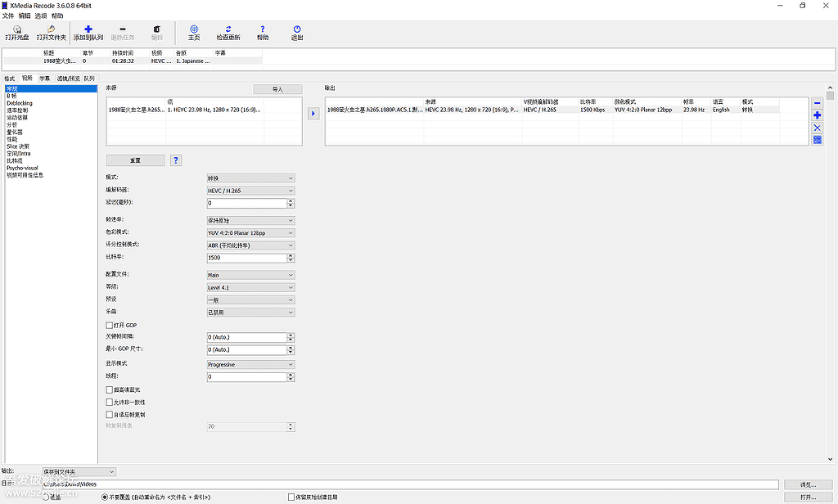Click the thread count spinner arrows

pyautogui.click(x=291, y=377)
